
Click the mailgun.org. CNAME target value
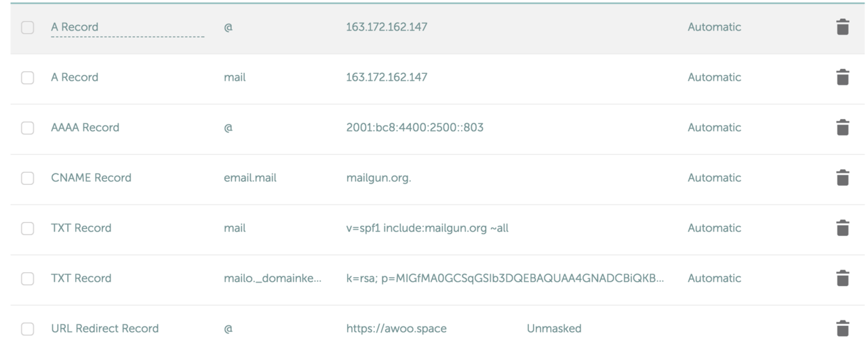click(x=378, y=177)
